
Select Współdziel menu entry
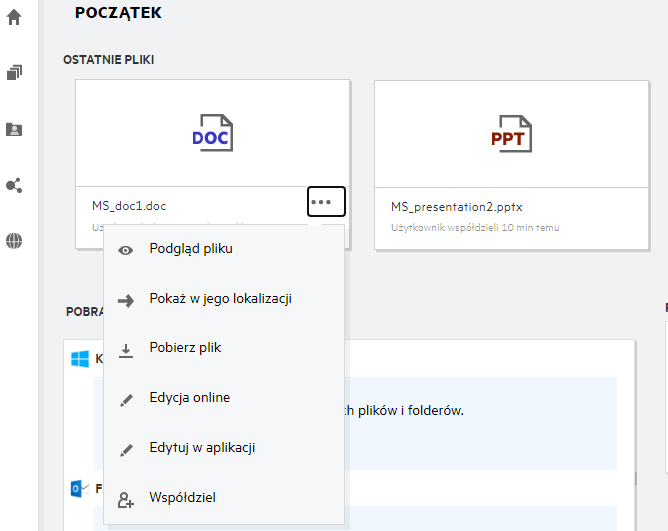tap(182, 498)
